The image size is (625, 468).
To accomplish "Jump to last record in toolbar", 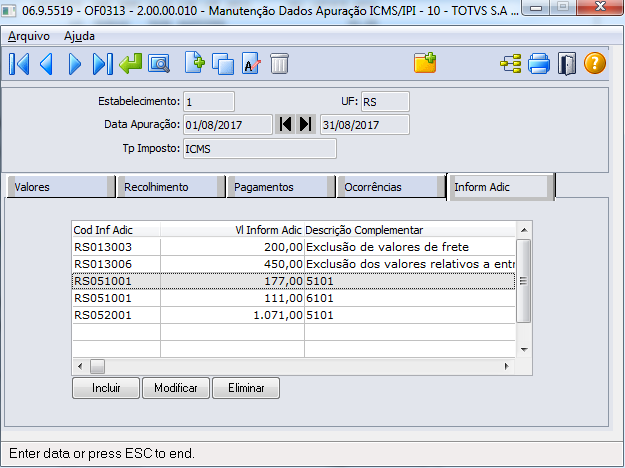I will 102,64.
